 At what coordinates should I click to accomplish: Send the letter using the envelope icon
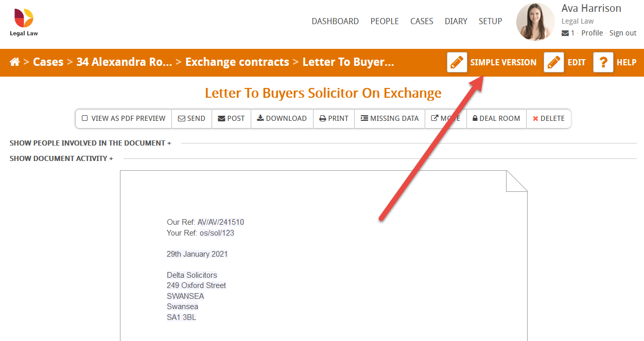(x=192, y=118)
